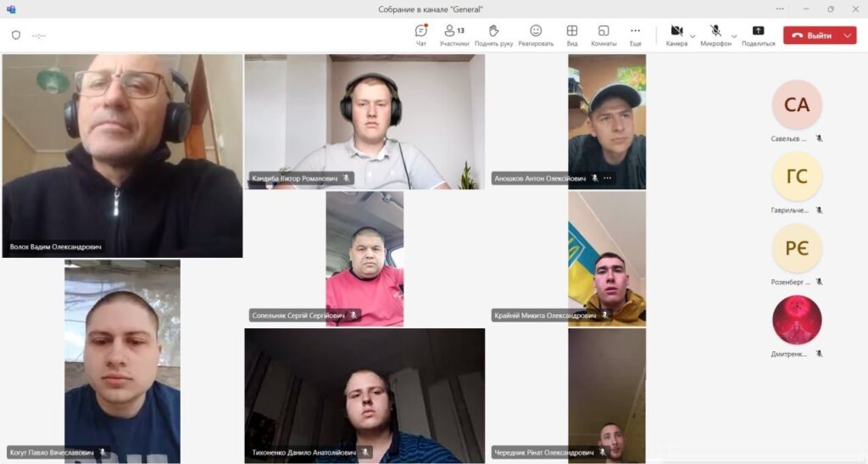
Task: Select the Волох Вадим Олександрович video tile
Action: coord(122,155)
